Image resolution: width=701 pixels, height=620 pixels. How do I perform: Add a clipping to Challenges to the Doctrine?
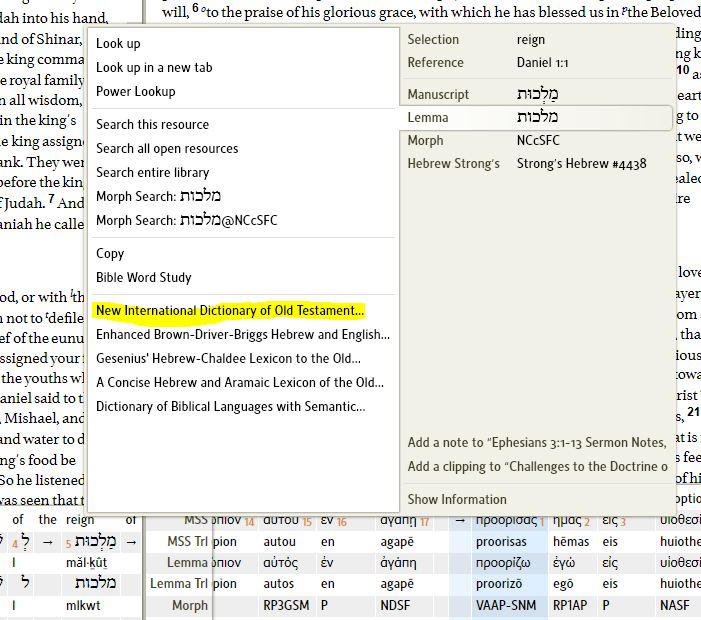click(x=537, y=467)
